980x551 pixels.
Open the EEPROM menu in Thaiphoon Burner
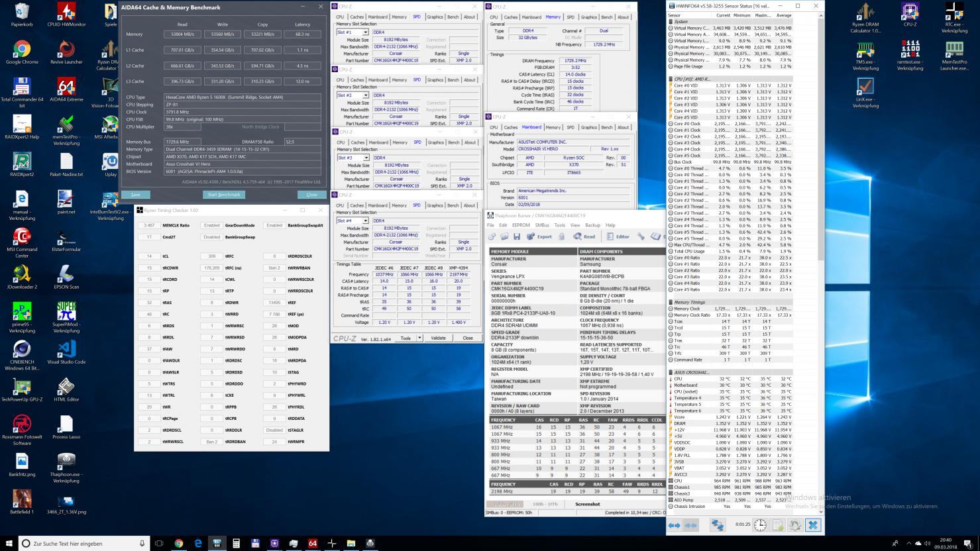pos(521,225)
